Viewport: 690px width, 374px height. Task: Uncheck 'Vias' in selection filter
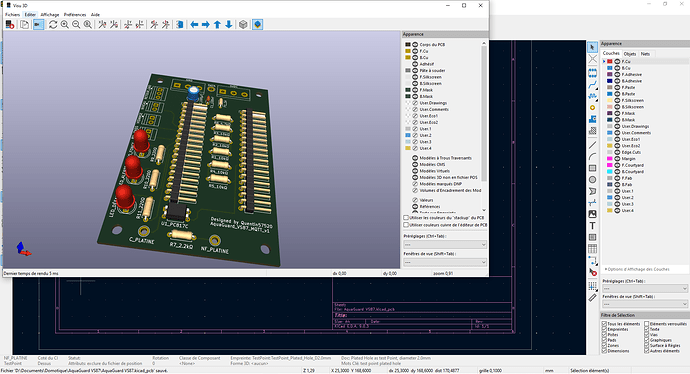(x=647, y=334)
